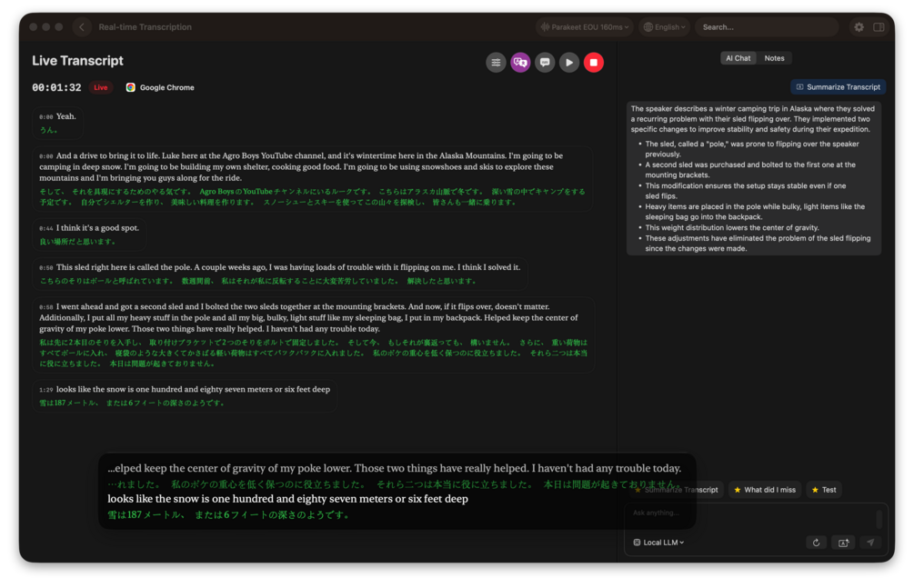This screenshot has height=588, width=914.
Task: Toggle the captions overlay bubble icon
Action: pos(545,63)
